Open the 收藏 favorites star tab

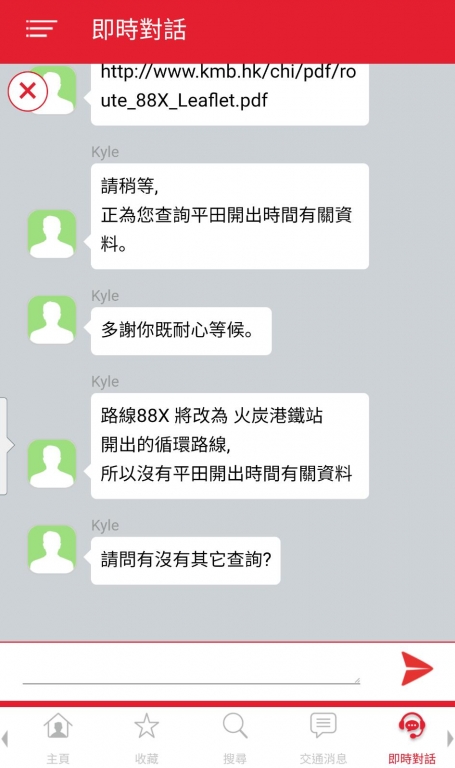click(146, 738)
